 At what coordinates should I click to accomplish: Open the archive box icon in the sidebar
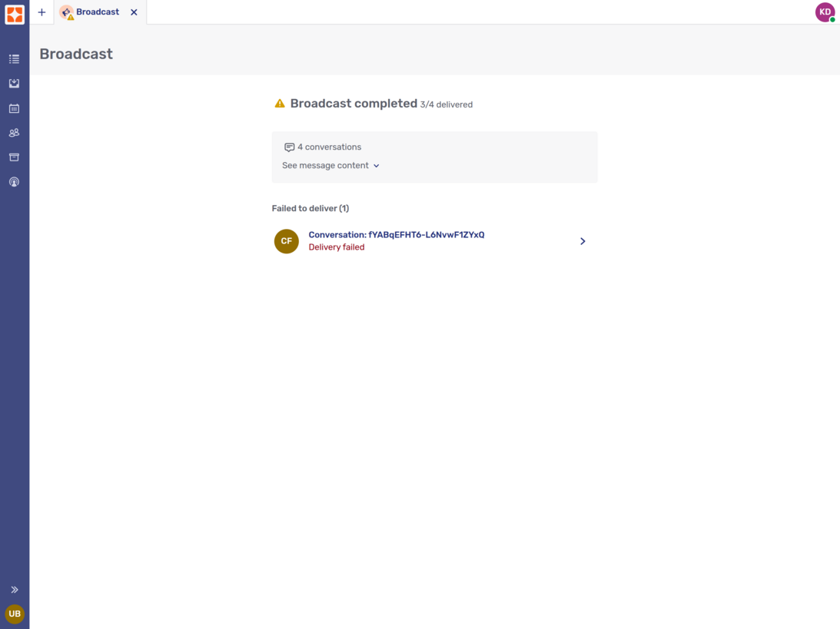point(14,157)
